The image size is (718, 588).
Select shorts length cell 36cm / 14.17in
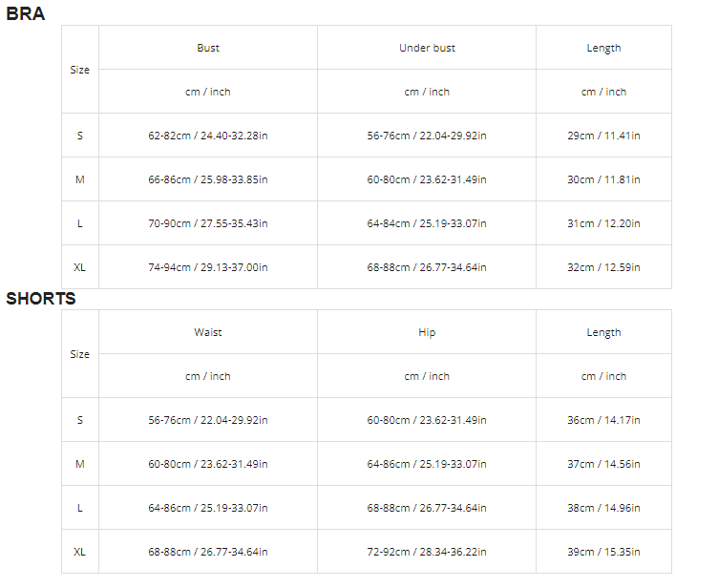(x=603, y=420)
